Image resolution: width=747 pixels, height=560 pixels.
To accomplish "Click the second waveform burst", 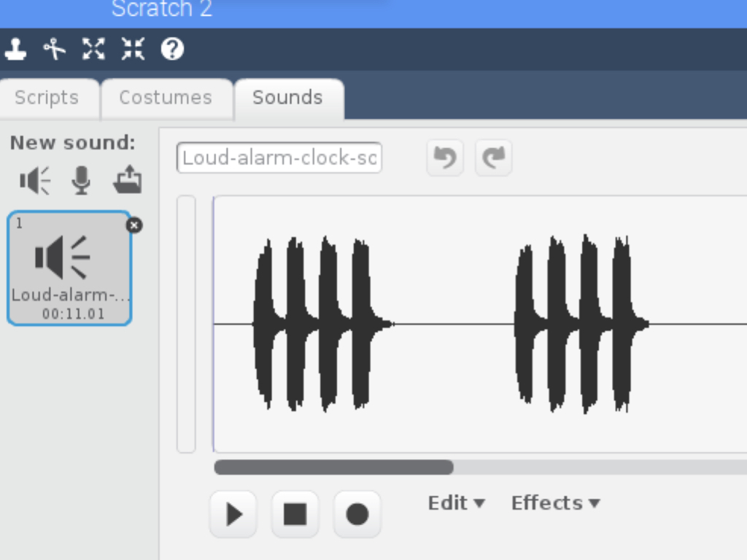I will tap(581, 324).
